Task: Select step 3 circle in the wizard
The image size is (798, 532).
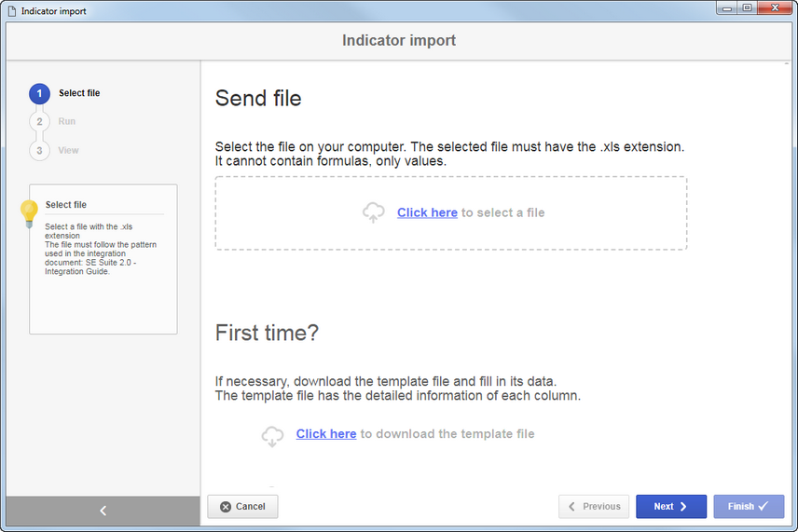Action: pyautogui.click(x=39, y=151)
